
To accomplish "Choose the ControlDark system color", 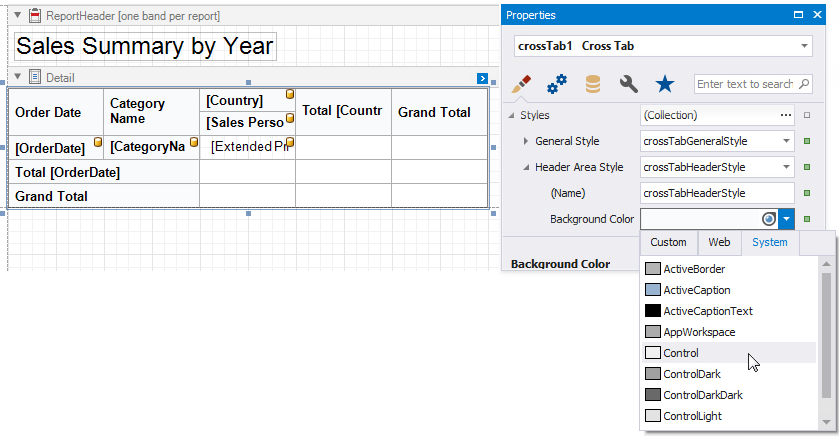I will coord(692,374).
